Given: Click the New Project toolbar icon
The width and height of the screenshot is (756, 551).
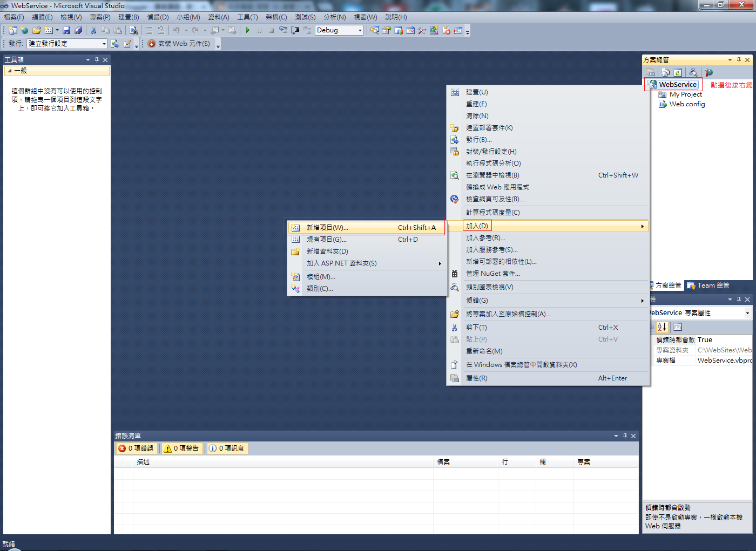Looking at the screenshot, I should pos(12,30).
